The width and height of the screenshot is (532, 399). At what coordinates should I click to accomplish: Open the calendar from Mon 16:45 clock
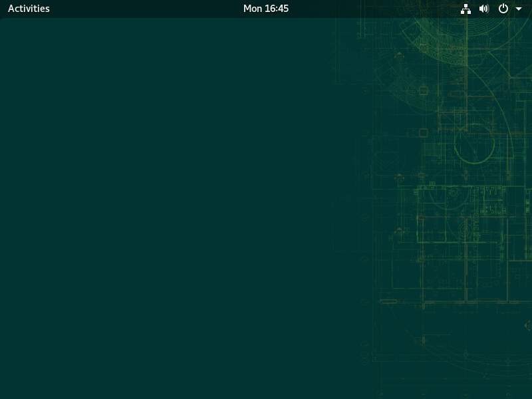pos(266,9)
